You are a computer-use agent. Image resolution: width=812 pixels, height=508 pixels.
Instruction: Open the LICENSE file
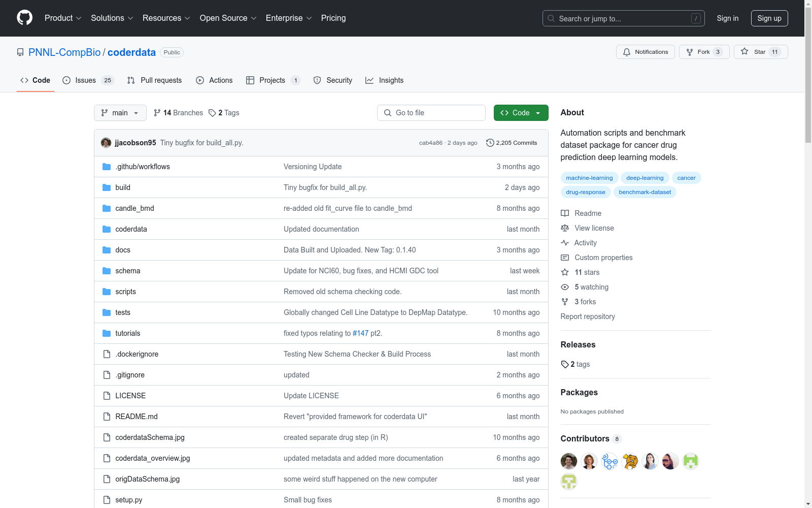(130, 396)
